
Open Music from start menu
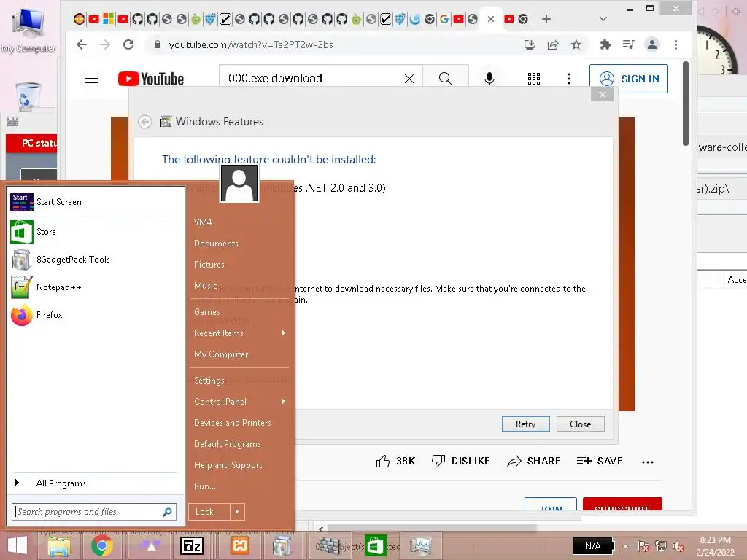tap(205, 286)
